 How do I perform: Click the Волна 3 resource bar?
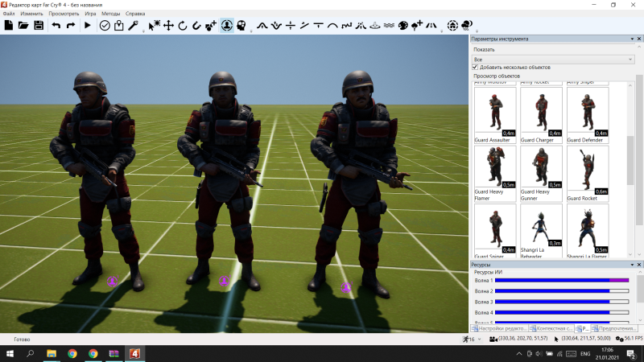(562, 302)
